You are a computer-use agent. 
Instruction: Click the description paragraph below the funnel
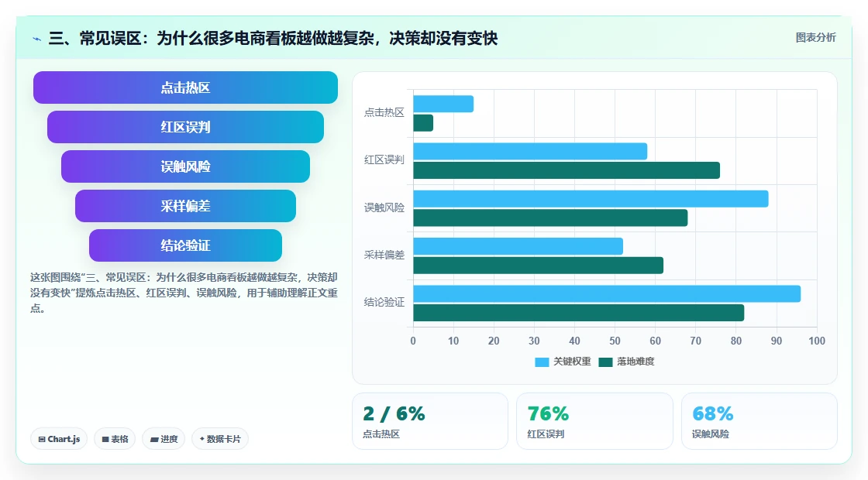[x=184, y=293]
